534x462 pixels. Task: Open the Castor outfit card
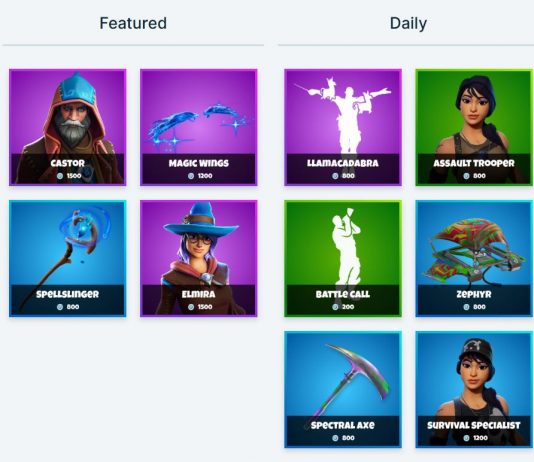(67, 127)
